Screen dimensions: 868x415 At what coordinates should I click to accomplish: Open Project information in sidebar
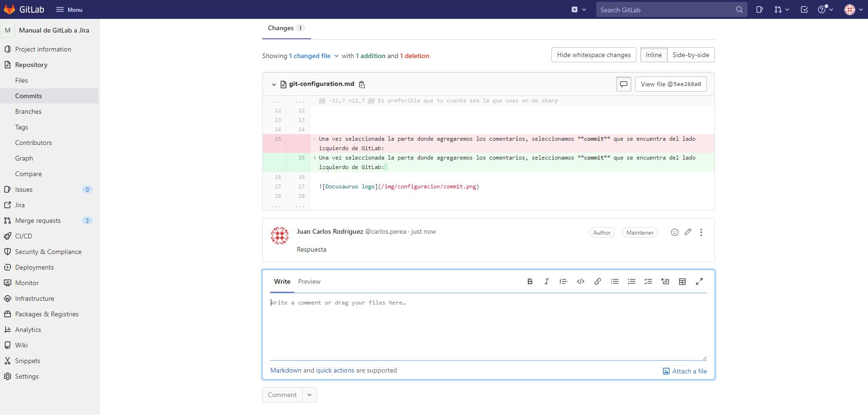[x=43, y=49]
